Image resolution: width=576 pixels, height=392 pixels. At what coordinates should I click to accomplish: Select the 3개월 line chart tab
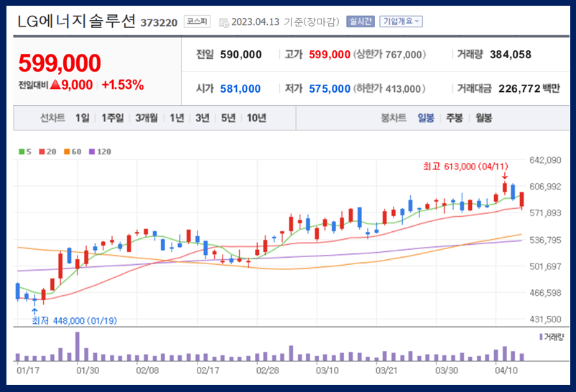[147, 118]
